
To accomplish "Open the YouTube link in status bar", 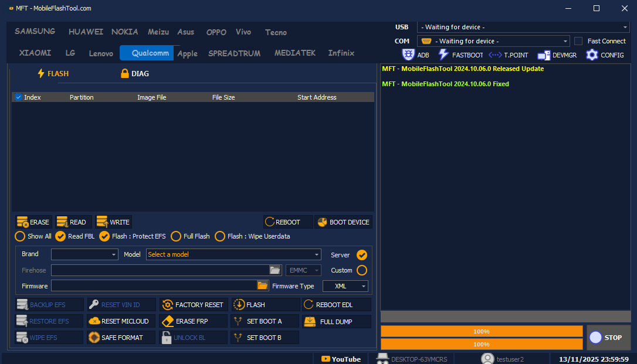I will [341, 359].
